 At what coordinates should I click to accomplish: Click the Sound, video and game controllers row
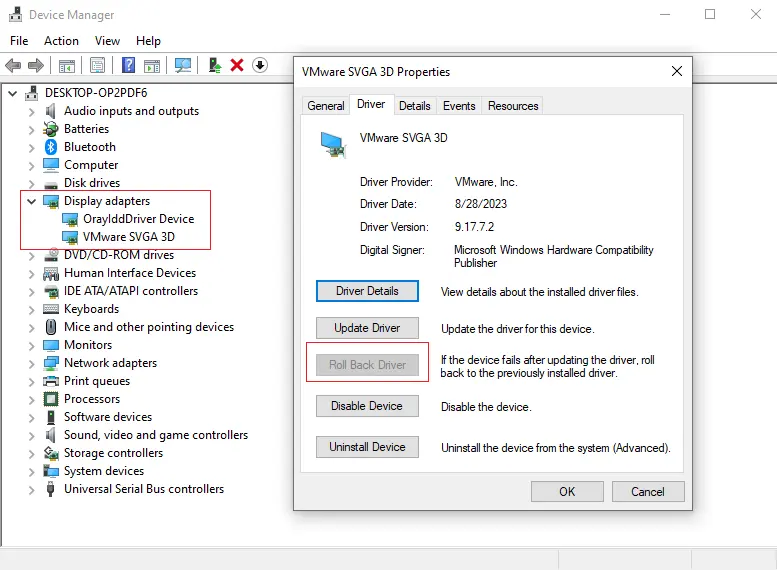coord(156,435)
